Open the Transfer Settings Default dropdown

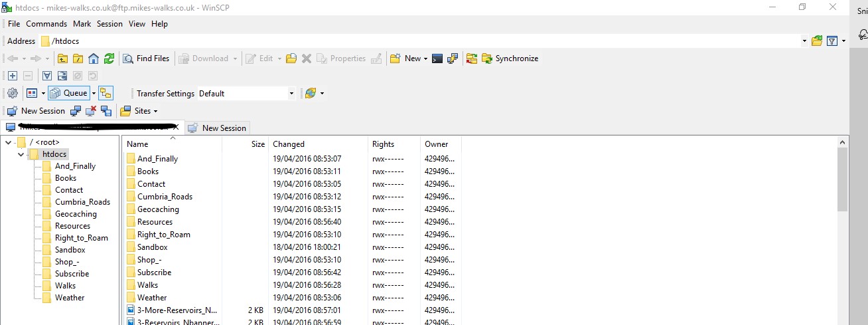pos(291,94)
